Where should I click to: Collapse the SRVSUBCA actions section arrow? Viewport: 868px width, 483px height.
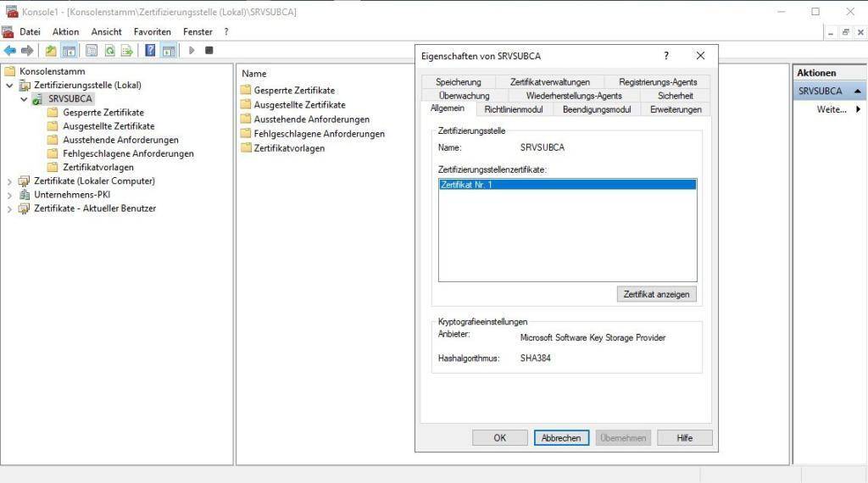[858, 91]
